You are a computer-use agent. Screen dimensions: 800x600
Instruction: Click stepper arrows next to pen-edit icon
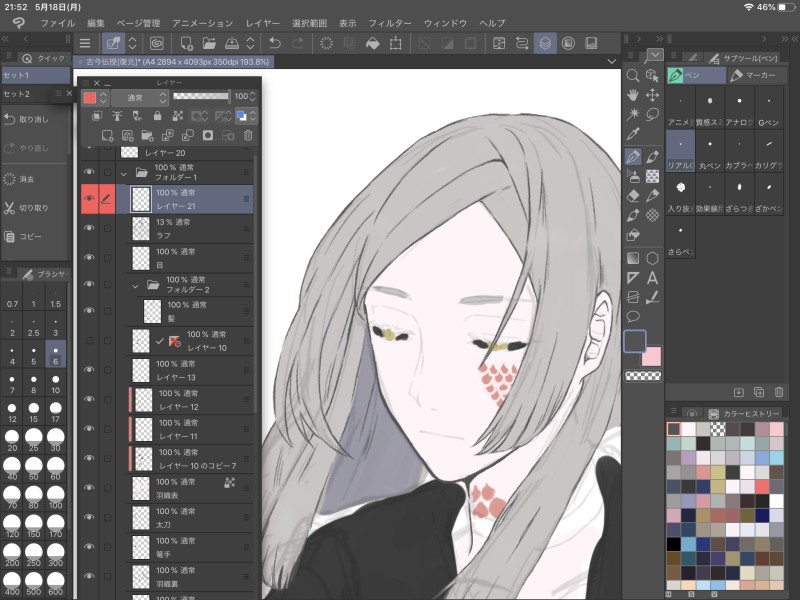[132, 43]
